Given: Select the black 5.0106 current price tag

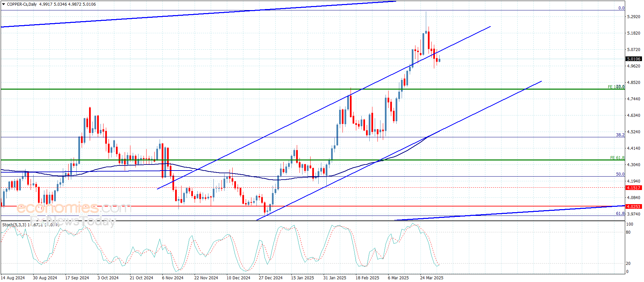Looking at the screenshot, I should (x=633, y=59).
